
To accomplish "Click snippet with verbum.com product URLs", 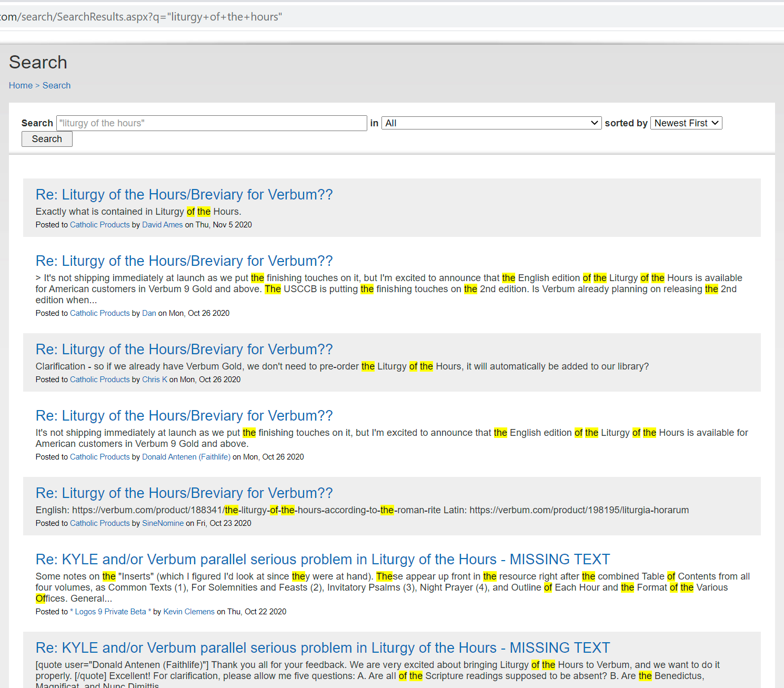I will [362, 510].
